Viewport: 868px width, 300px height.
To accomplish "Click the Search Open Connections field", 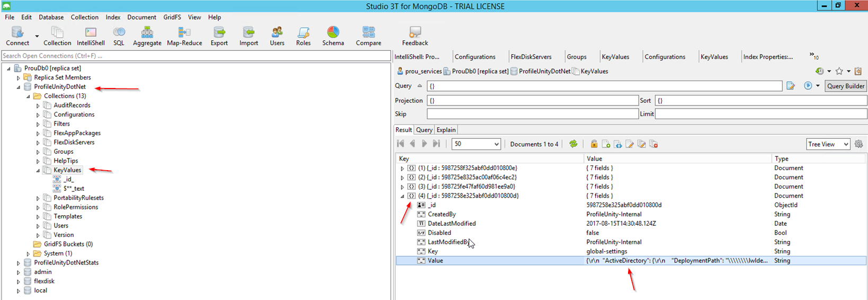I will [x=196, y=56].
